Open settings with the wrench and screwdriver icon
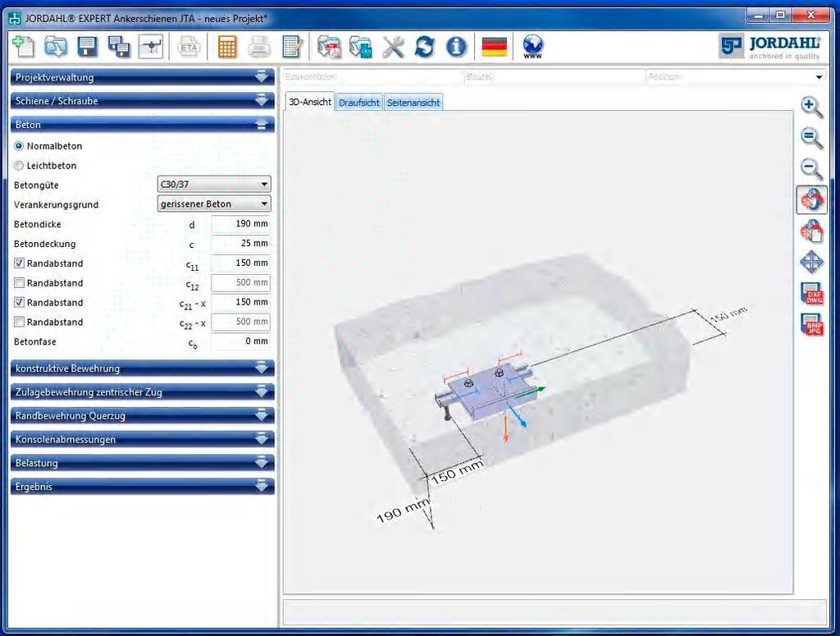 tap(393, 47)
